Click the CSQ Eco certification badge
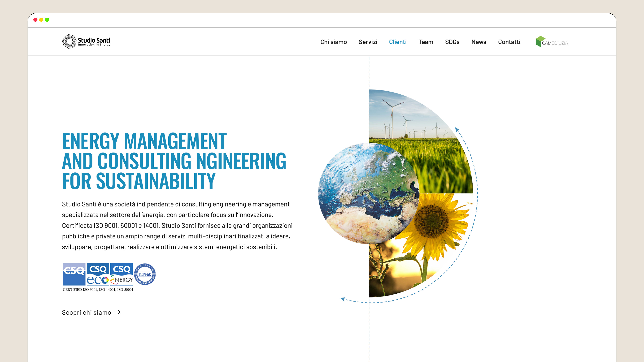644x362 pixels. [98, 274]
